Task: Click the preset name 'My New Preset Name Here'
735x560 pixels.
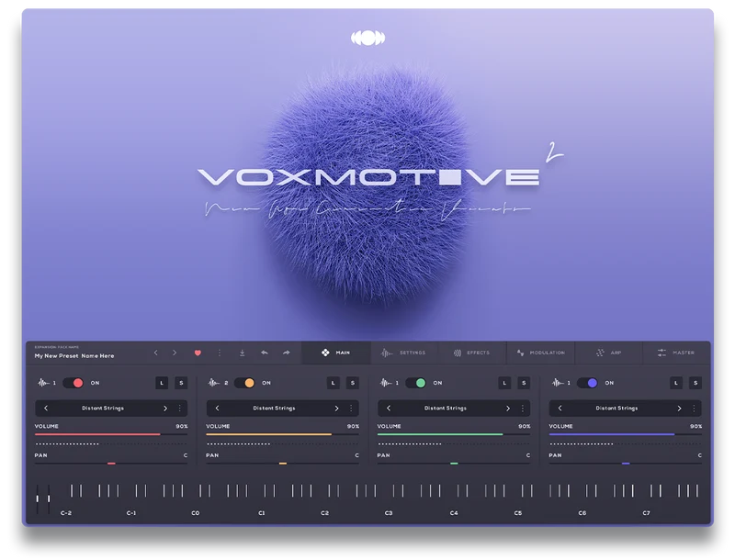Action: click(74, 356)
